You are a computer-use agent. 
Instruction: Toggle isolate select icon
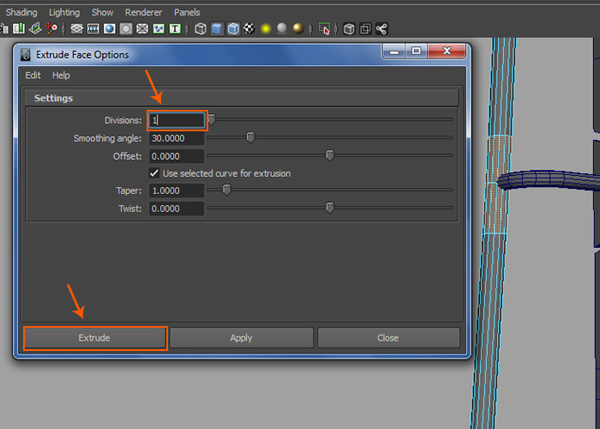324,29
